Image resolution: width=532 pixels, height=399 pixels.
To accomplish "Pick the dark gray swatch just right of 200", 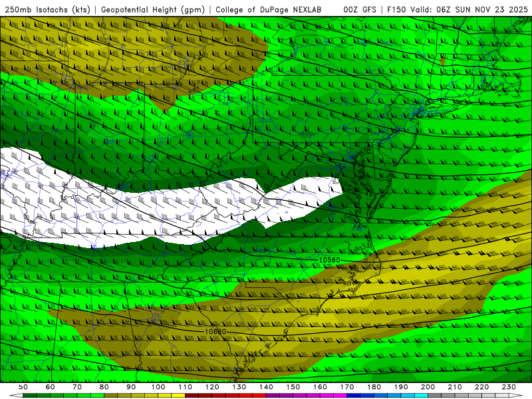I will pos(435,396).
